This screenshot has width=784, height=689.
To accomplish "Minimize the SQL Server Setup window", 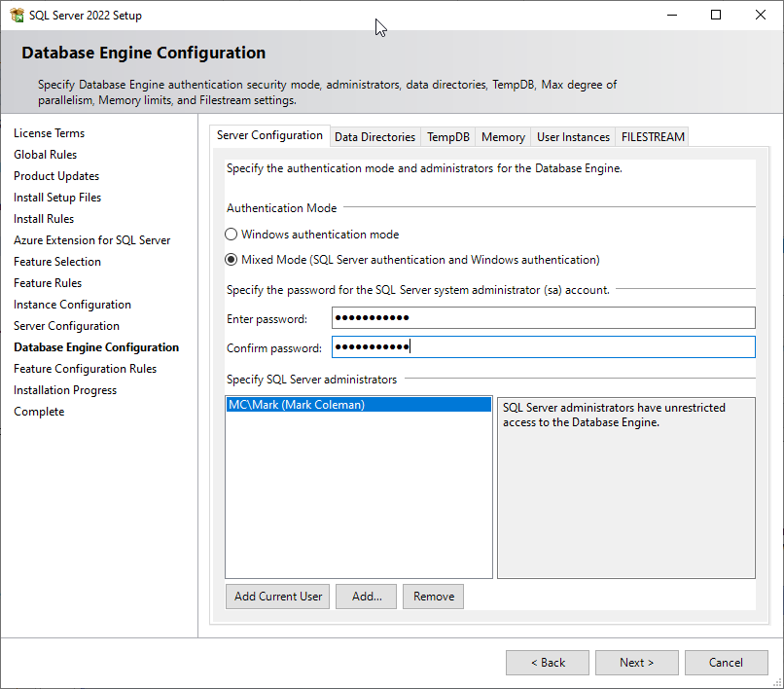I will point(671,16).
